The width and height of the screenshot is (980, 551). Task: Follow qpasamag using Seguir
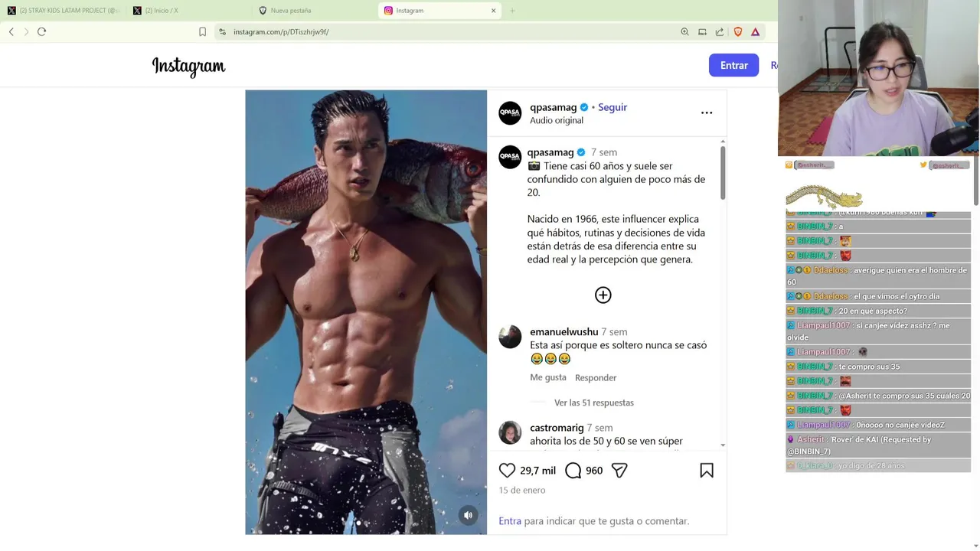[x=612, y=107]
